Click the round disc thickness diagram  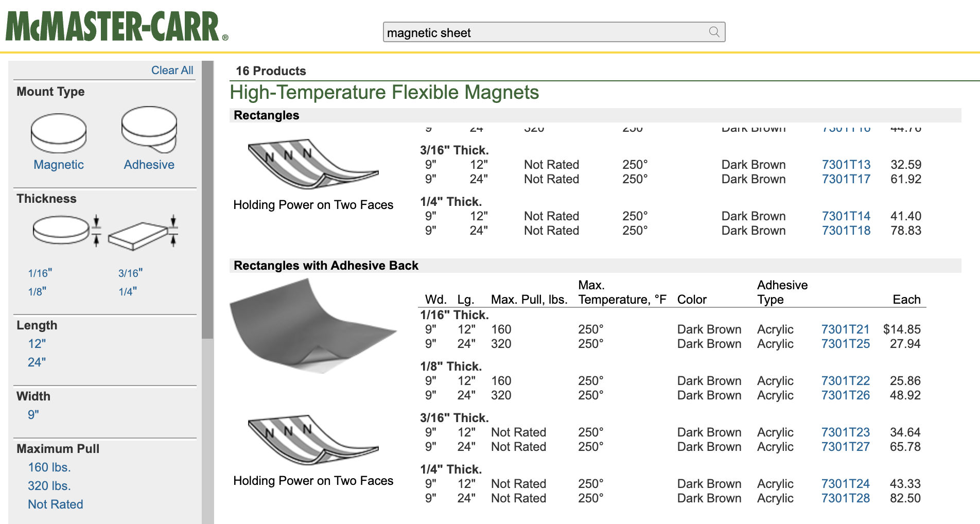[67, 230]
